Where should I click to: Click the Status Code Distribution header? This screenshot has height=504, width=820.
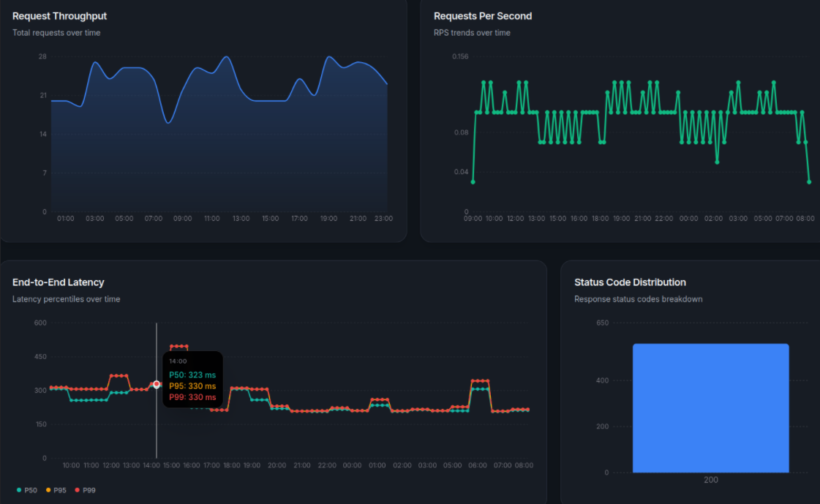point(630,282)
